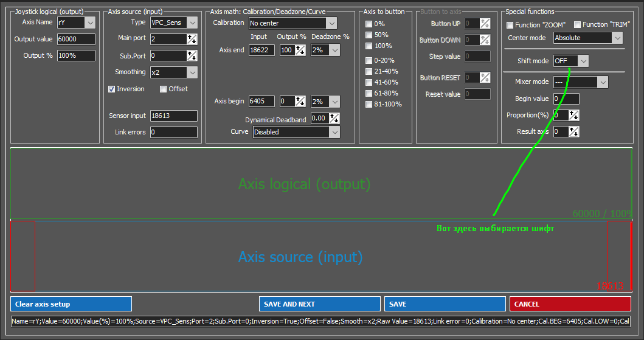Click the Axis begin input field
This screenshot has width=644, height=340.
pos(261,102)
